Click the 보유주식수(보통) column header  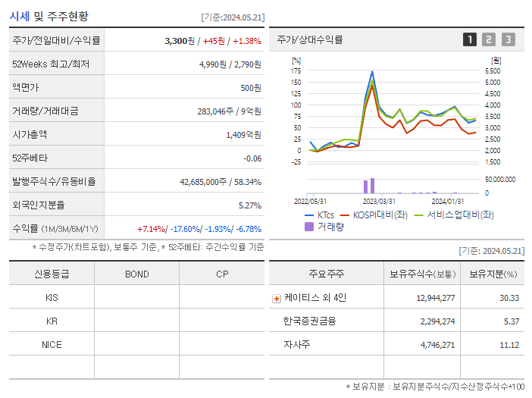point(422,274)
